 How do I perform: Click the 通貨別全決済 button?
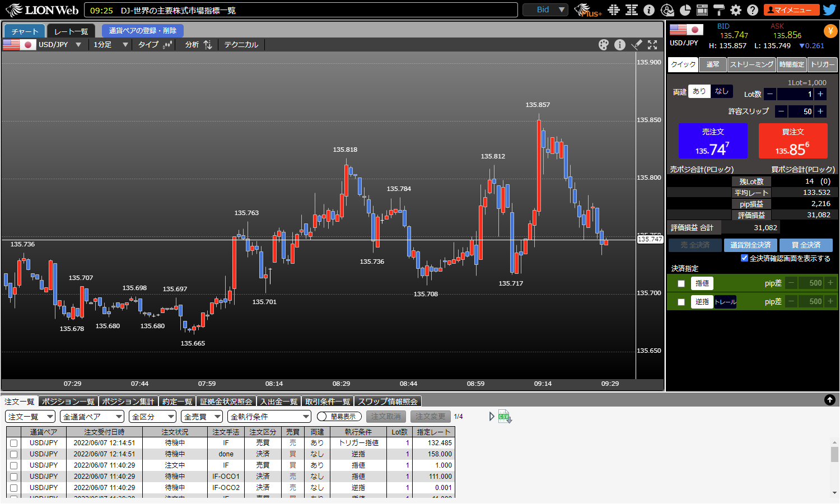point(750,245)
